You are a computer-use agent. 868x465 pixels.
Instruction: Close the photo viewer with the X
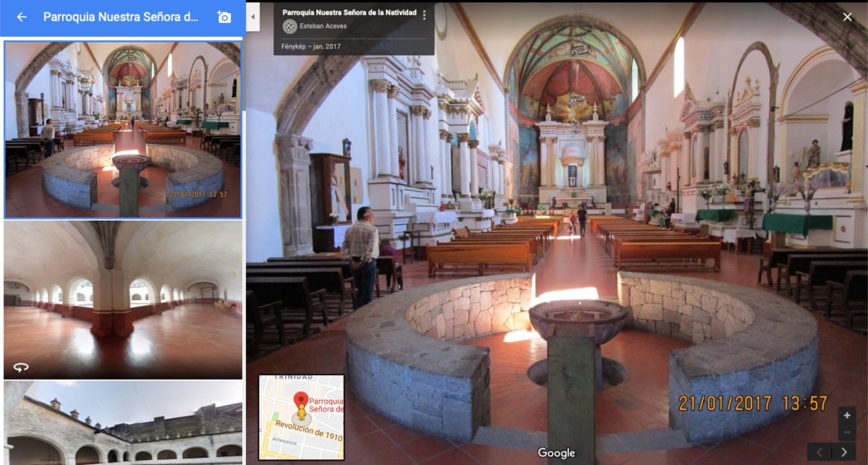[x=847, y=17]
